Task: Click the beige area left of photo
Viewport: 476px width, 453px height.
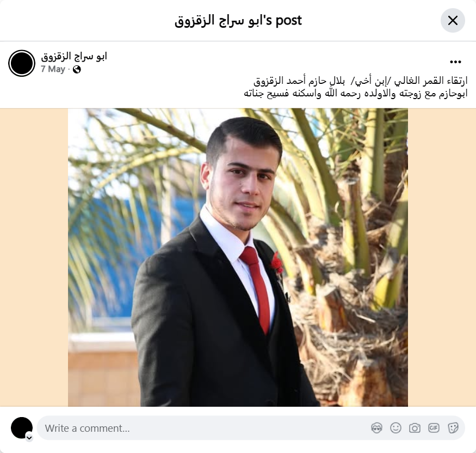Action: [x=34, y=258]
